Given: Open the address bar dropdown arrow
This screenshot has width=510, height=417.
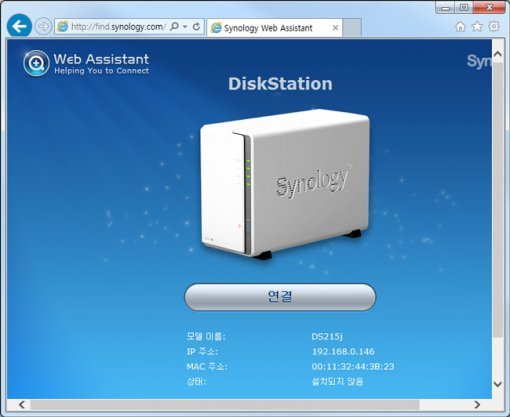Looking at the screenshot, I should (185, 27).
